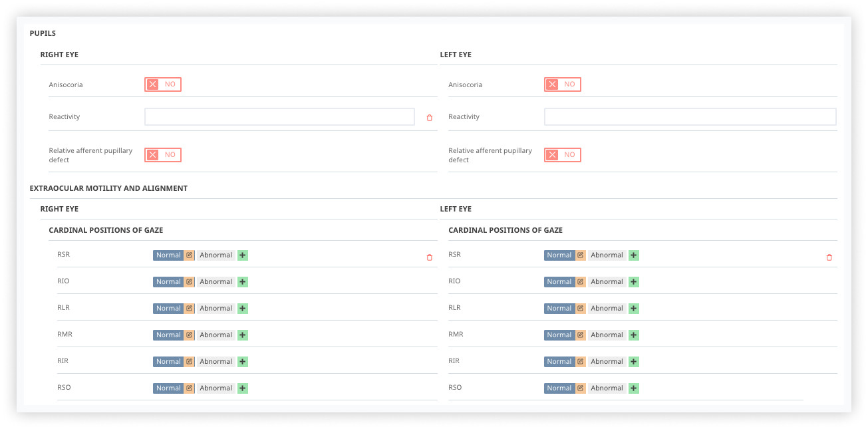Click the green plus beside right eye RSR Abnormal
The image size is (868, 429).
[243, 255]
